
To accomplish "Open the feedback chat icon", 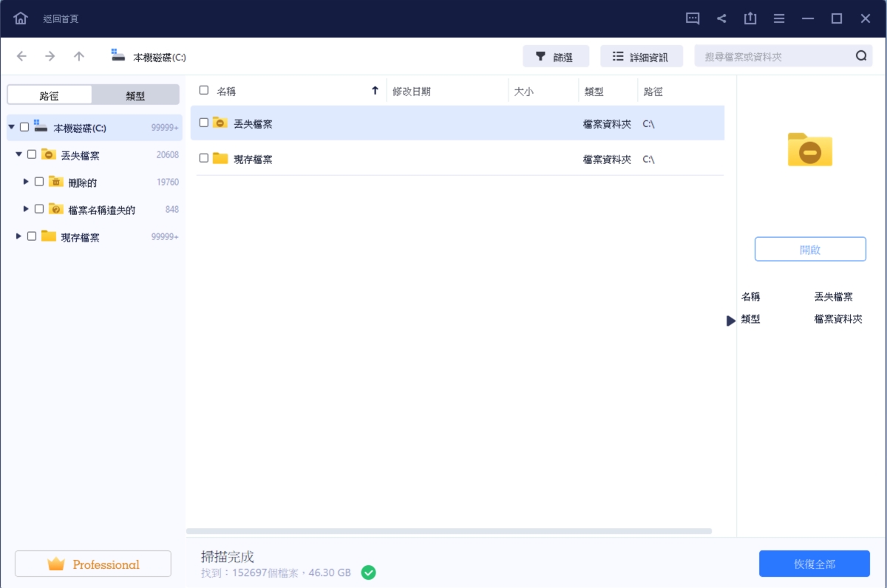I will pyautogui.click(x=693, y=18).
